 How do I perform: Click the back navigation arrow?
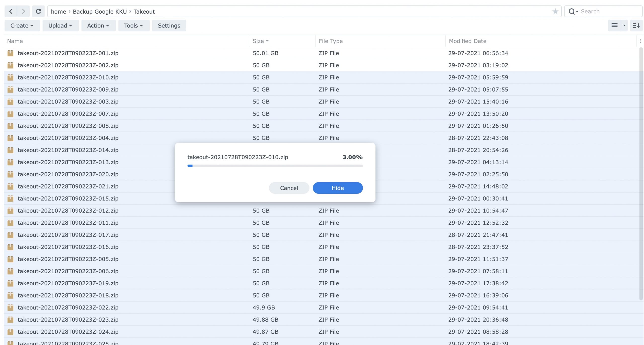tap(11, 11)
